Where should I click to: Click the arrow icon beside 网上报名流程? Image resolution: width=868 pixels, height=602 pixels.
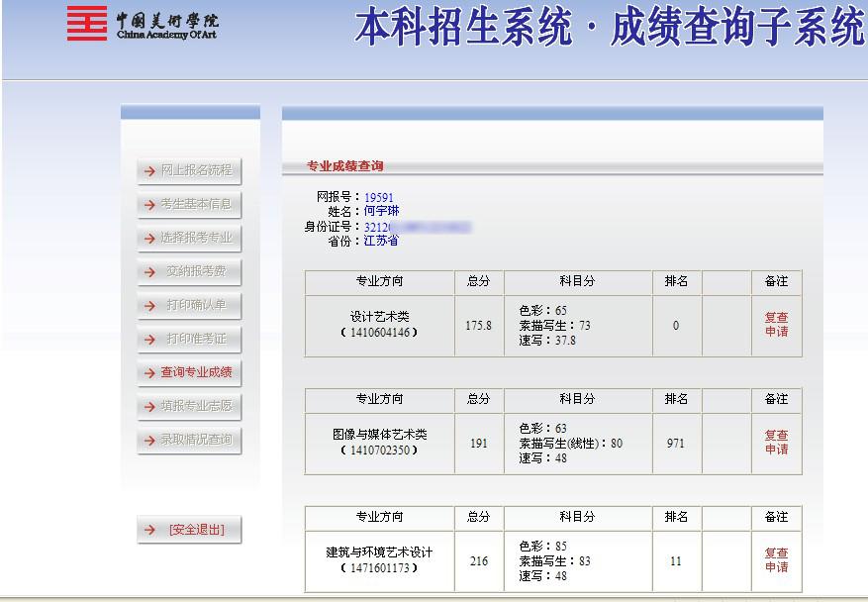click(149, 171)
